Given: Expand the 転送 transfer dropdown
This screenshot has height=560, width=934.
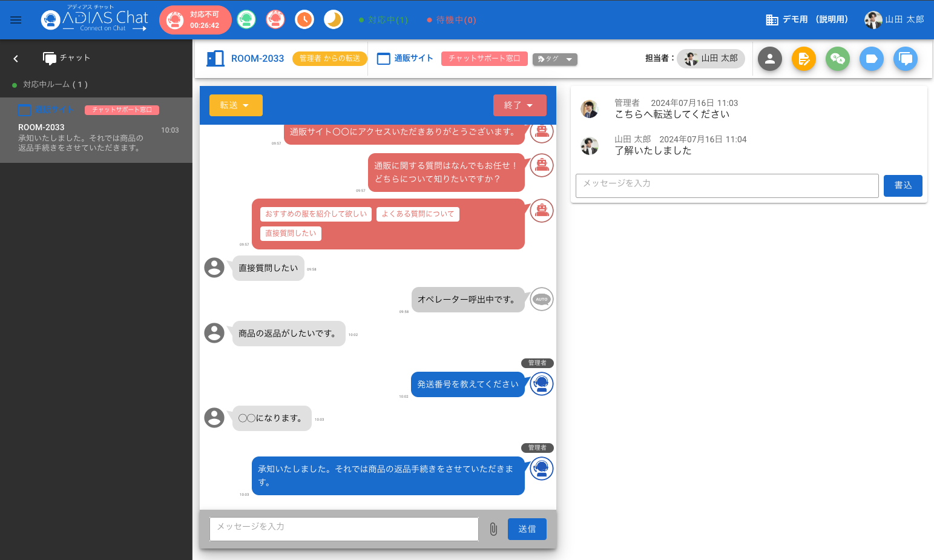Looking at the screenshot, I should [235, 105].
